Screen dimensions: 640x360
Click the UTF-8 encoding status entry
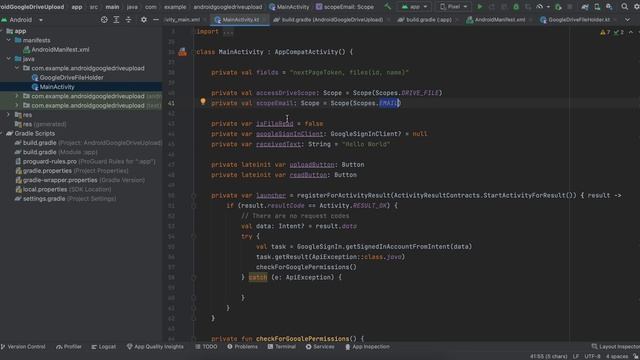click(592, 356)
